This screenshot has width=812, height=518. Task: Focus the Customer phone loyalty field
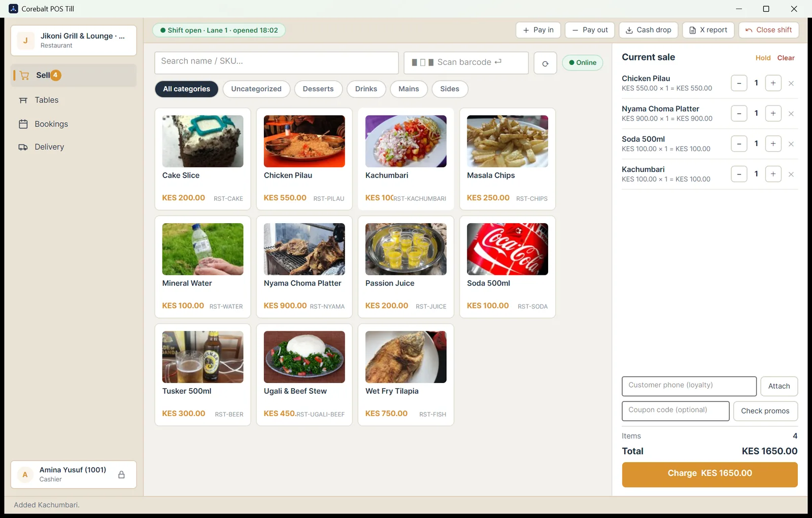point(689,386)
